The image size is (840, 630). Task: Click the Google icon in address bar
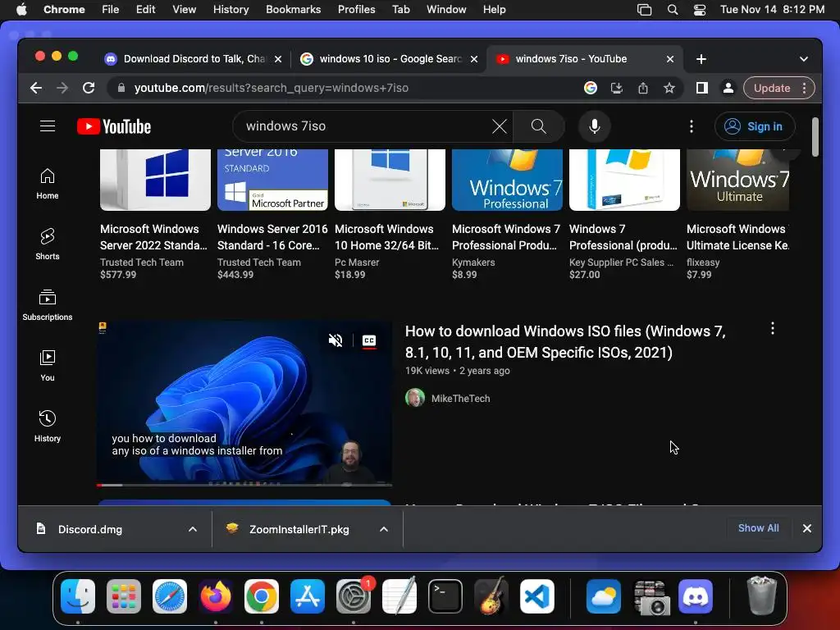coord(591,88)
